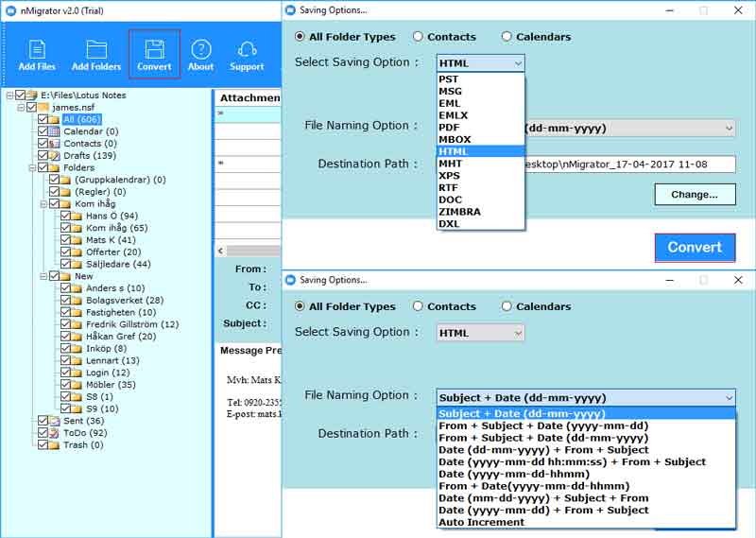Image resolution: width=756 pixels, height=538 pixels.
Task: Uncheck the Drafts (139) checkbox
Action: pos(43,155)
